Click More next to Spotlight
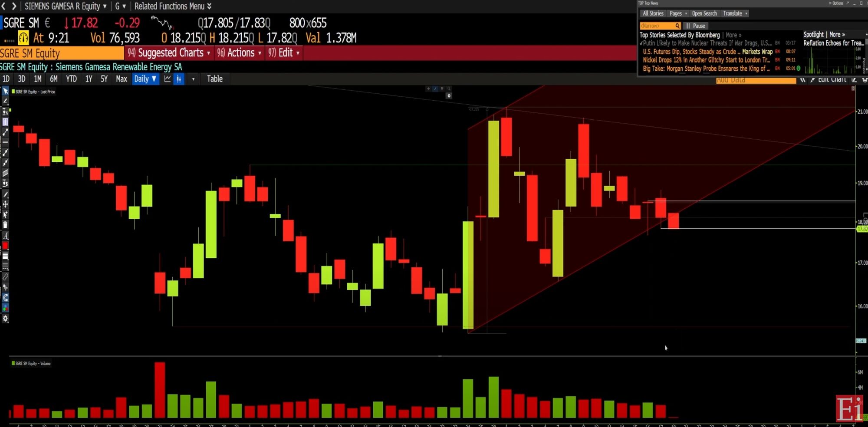Image resolution: width=868 pixels, height=427 pixels. pyautogui.click(x=837, y=34)
